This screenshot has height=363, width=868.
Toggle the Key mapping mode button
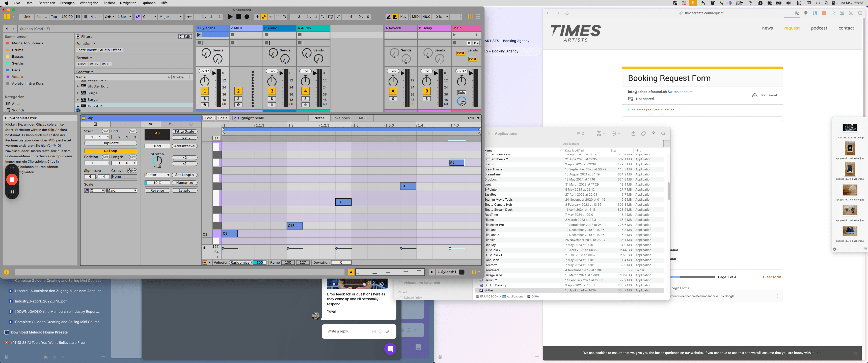[403, 16]
